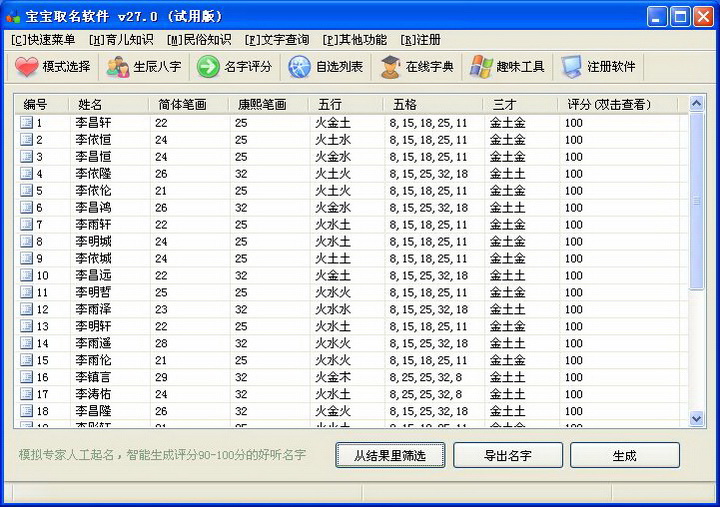Open the [F]文字查询 menu
720x507 pixels.
277,40
